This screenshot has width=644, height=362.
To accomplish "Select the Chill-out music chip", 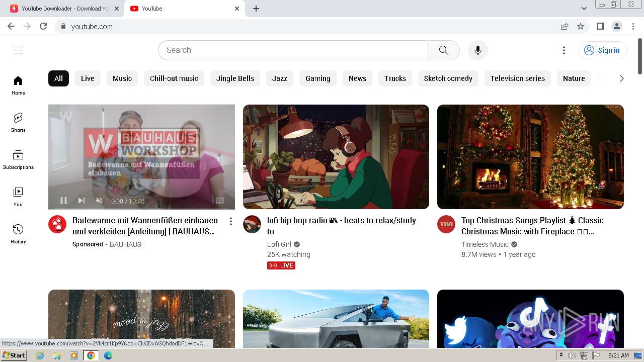I will (174, 78).
